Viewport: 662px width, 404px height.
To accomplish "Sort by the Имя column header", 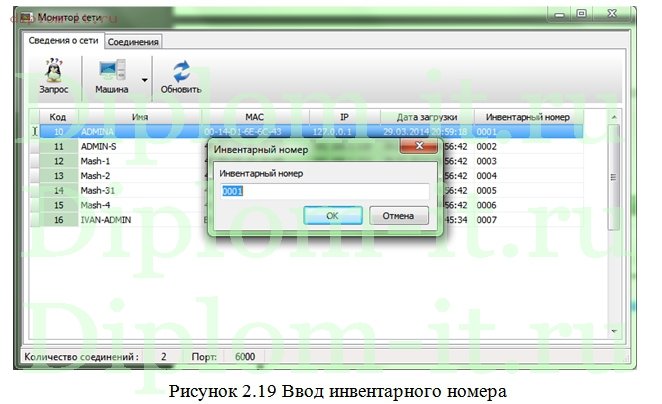I will (140, 117).
